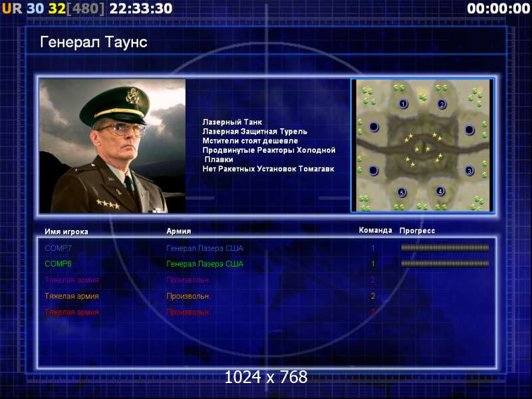Click the red Тяжелая армия player entry

coord(72,312)
